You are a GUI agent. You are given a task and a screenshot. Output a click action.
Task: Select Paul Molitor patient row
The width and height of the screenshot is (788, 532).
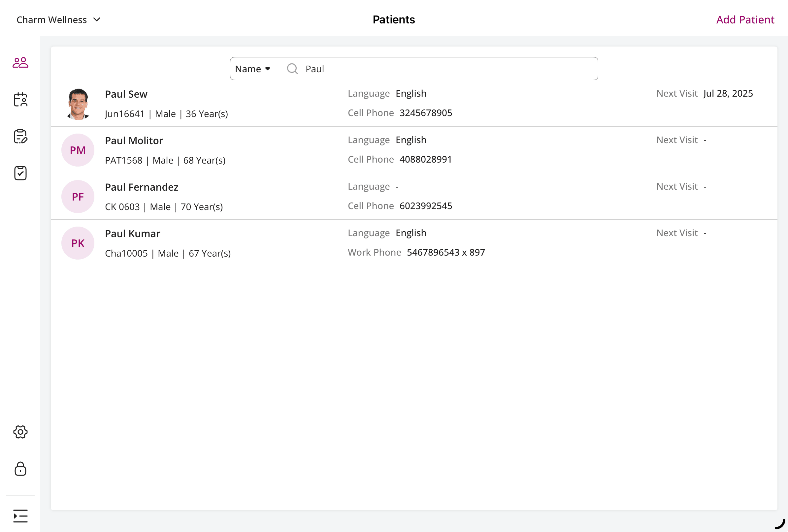(x=134, y=141)
